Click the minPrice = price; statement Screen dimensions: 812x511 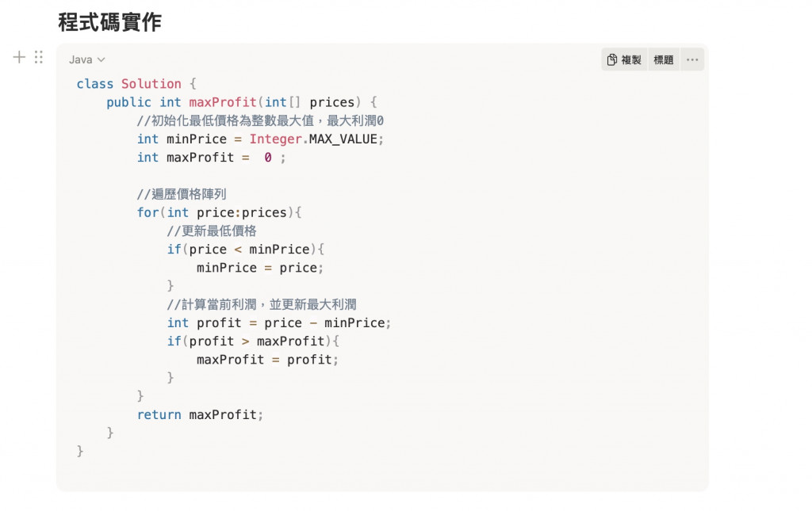point(260,268)
